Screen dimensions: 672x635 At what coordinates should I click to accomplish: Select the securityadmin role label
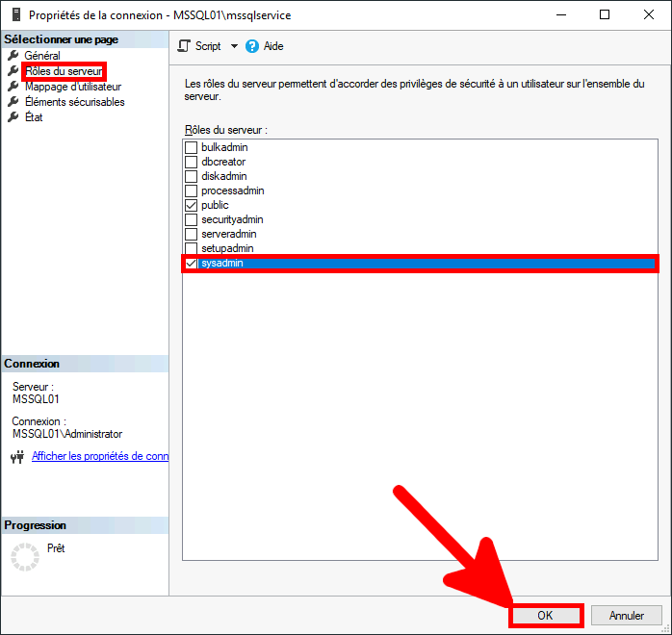232,219
